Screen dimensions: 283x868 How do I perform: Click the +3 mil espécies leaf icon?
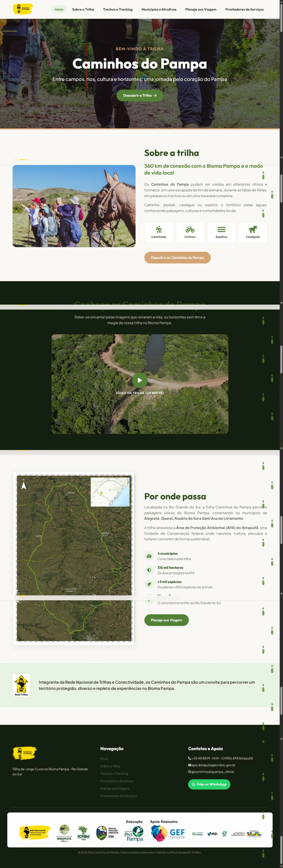pyautogui.click(x=149, y=584)
